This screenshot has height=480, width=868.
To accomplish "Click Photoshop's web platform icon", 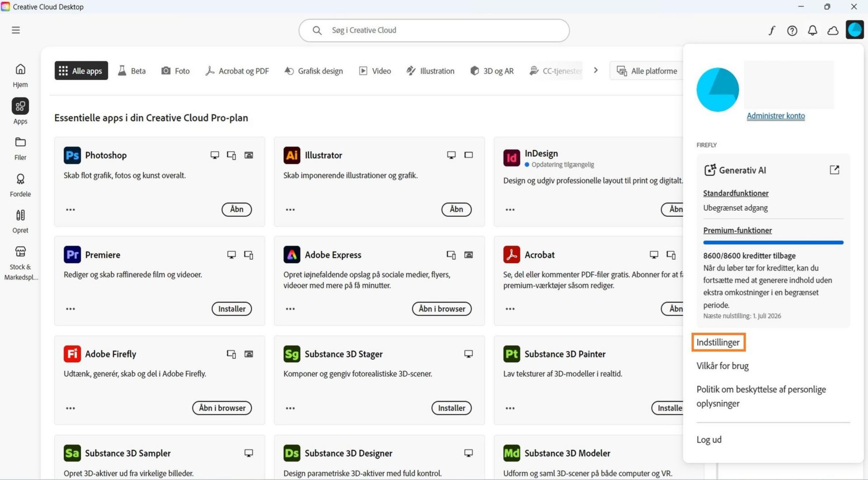I will click(249, 155).
